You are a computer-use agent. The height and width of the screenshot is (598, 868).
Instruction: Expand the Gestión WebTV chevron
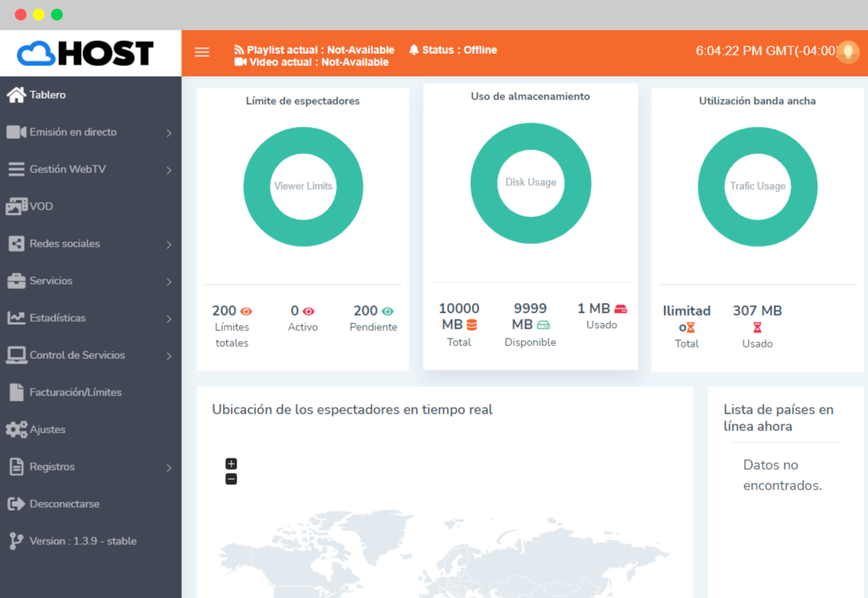click(169, 170)
